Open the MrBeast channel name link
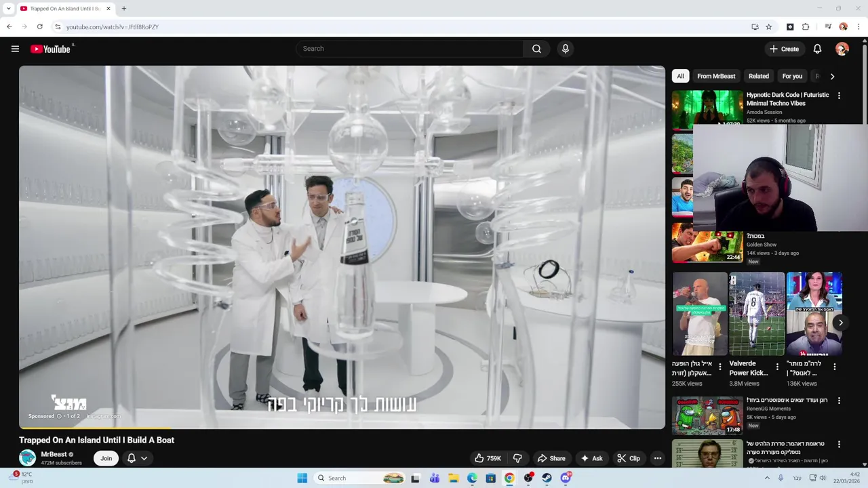Viewport: 868px width, 488px height. tap(54, 454)
